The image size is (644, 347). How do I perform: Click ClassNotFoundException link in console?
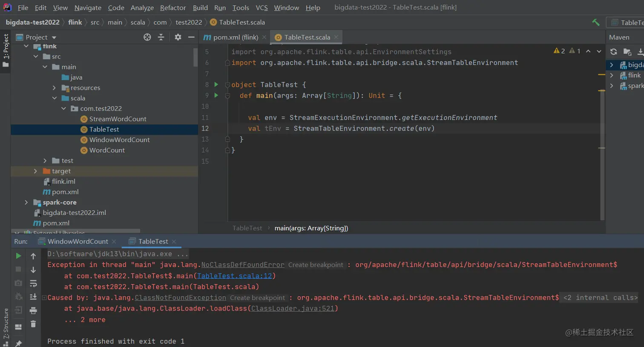pyautogui.click(x=181, y=298)
